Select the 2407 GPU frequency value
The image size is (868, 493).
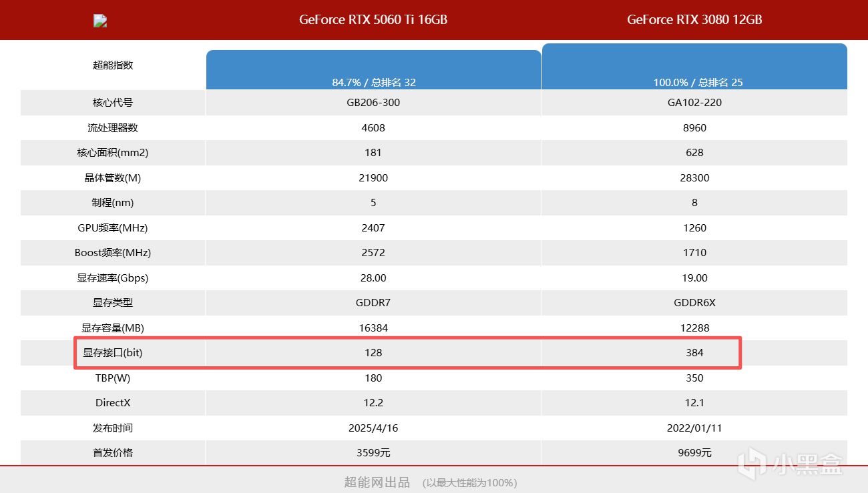[373, 228]
